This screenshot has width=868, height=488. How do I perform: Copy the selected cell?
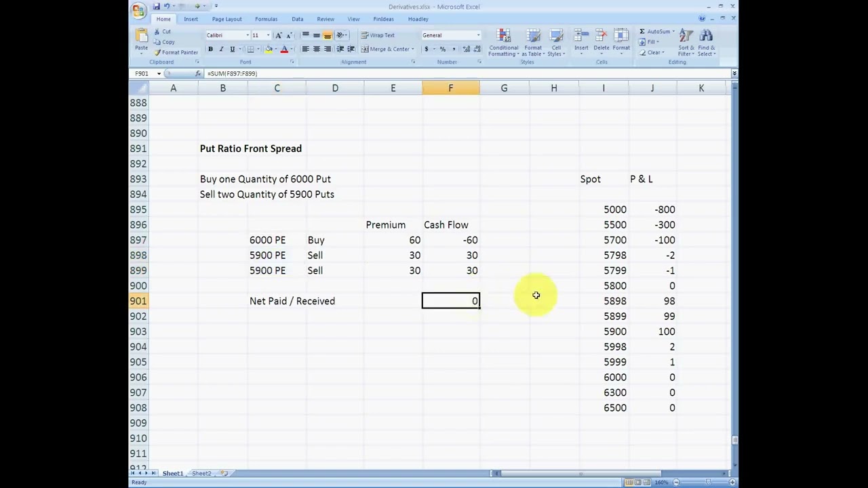click(x=164, y=42)
